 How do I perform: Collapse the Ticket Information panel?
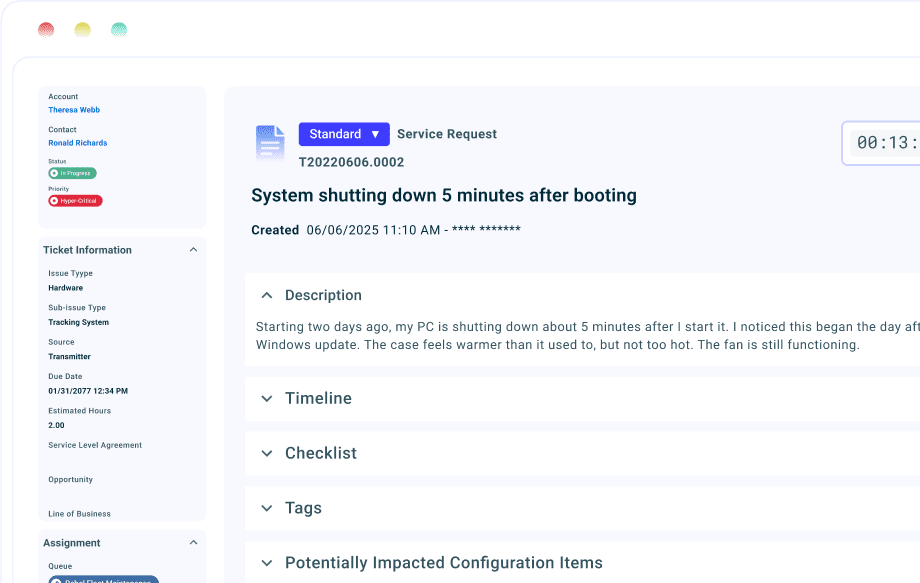pos(193,250)
